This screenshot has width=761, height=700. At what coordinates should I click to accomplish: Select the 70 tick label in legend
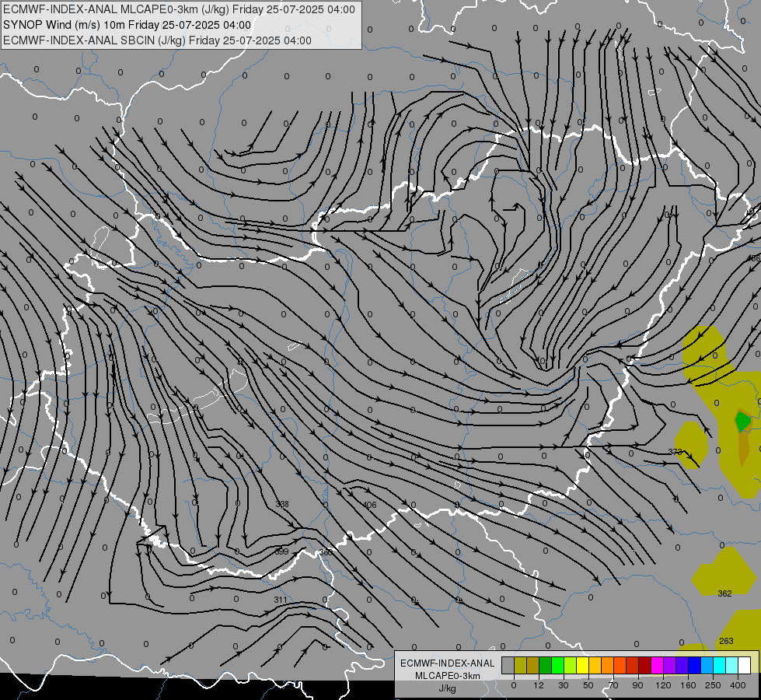point(613,685)
